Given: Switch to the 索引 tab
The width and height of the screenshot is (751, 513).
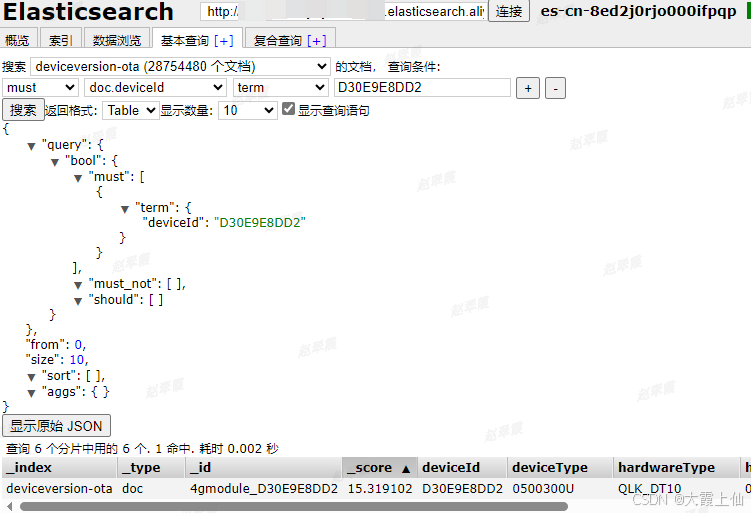Looking at the screenshot, I should coord(60,39).
